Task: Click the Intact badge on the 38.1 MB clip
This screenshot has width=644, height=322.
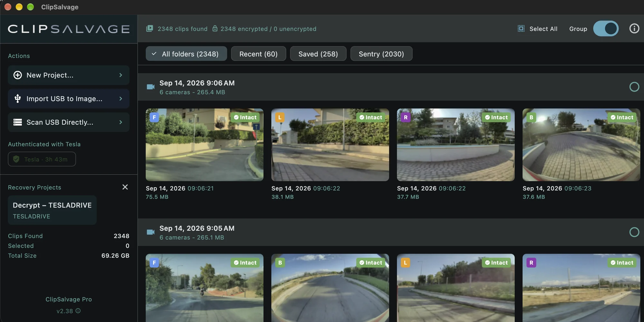Action: tap(371, 117)
